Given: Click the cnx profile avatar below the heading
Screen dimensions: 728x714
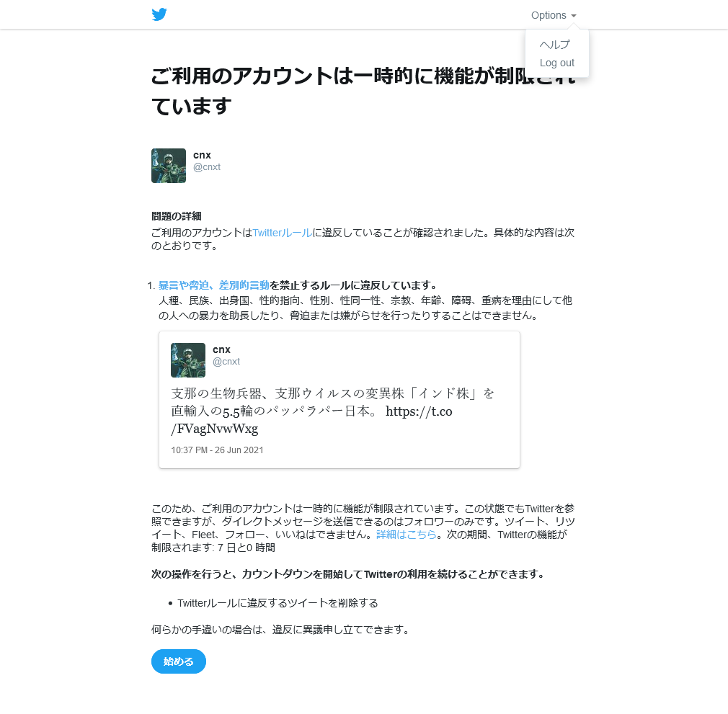Looking at the screenshot, I should (x=169, y=166).
